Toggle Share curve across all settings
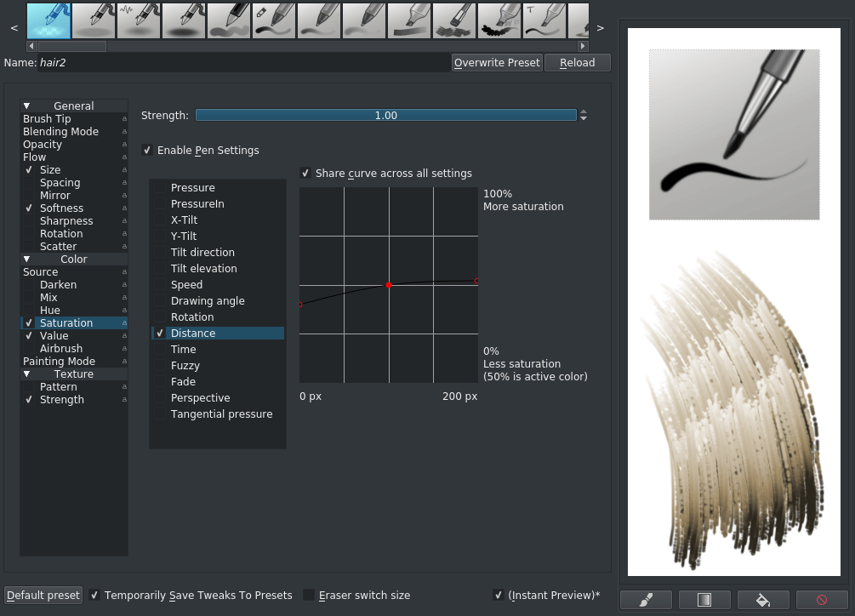 point(305,173)
